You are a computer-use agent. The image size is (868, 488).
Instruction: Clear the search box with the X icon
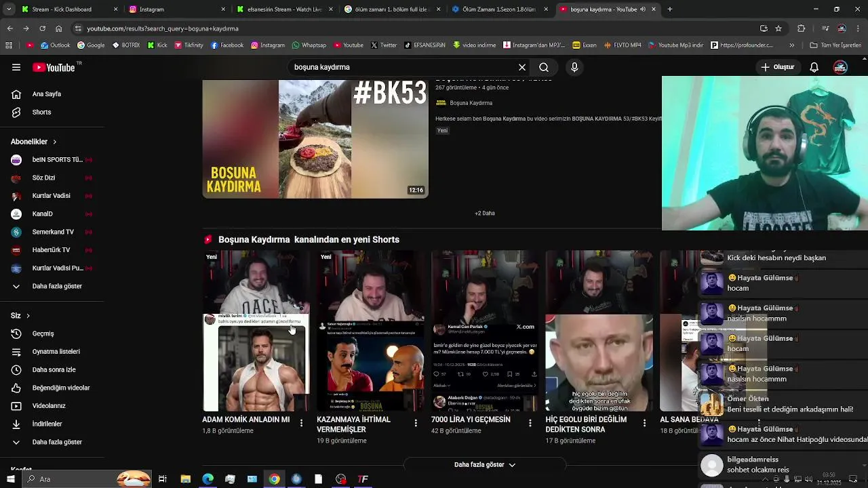522,67
